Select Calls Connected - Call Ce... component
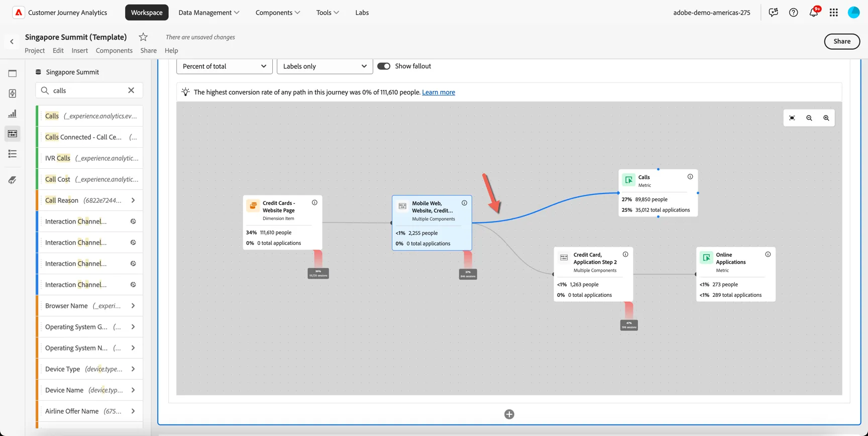This screenshot has height=436, width=868. click(90, 137)
